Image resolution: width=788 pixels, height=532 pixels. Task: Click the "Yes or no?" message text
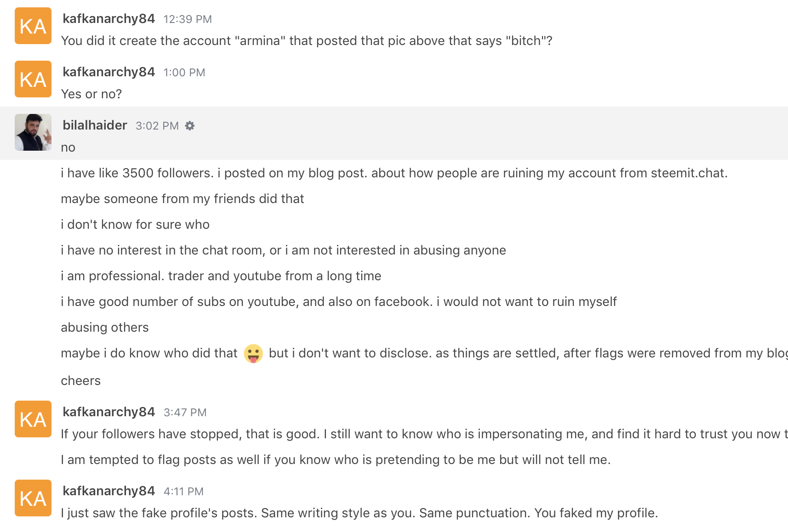pyautogui.click(x=91, y=94)
